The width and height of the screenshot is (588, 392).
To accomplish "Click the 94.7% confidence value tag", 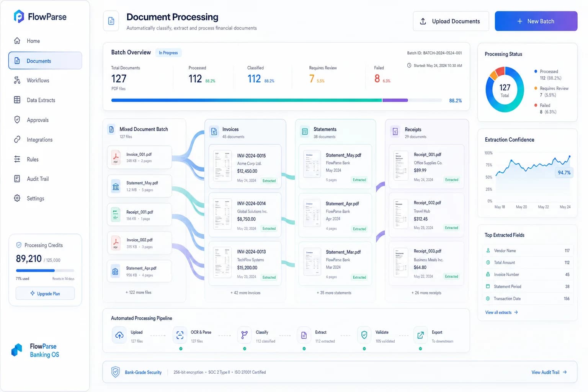I will (x=564, y=173).
